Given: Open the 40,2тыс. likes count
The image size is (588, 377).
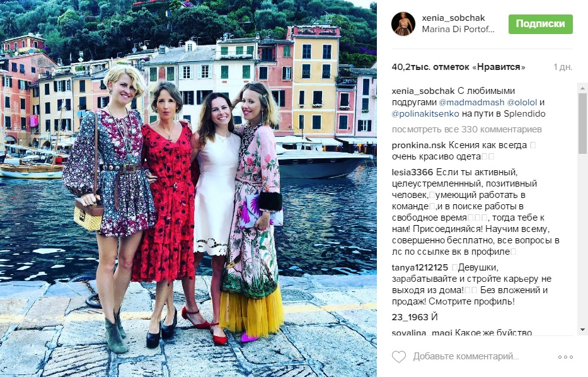Looking at the screenshot, I should click(x=458, y=67).
